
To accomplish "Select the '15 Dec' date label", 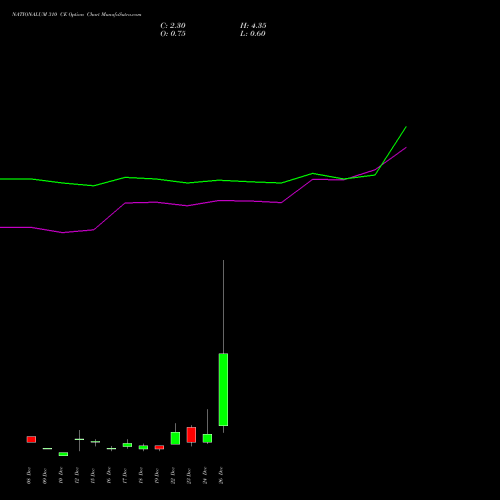I will click(x=93, y=476).
